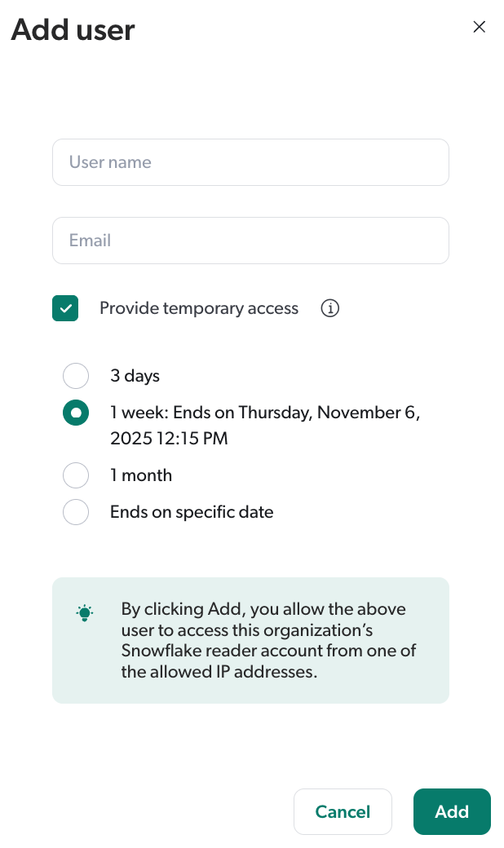Click the 3 days label text
This screenshot has width=504, height=848.
tap(135, 376)
